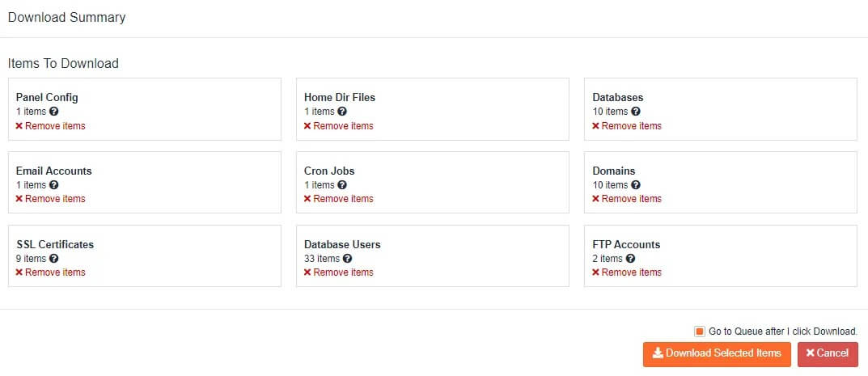Click question mark icon under Cron Jobs
Image resolution: width=868 pixels, height=376 pixels.
pyautogui.click(x=342, y=185)
